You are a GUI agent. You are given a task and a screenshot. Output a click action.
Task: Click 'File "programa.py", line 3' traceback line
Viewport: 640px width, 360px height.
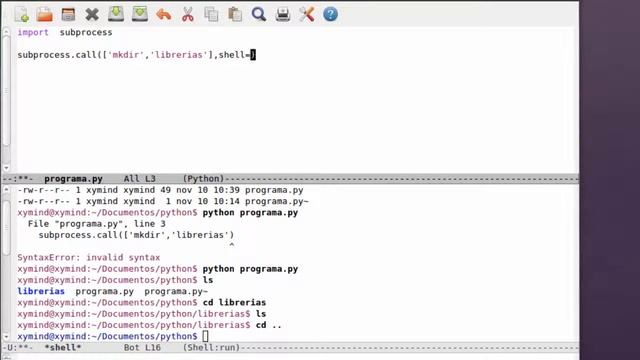(x=97, y=224)
